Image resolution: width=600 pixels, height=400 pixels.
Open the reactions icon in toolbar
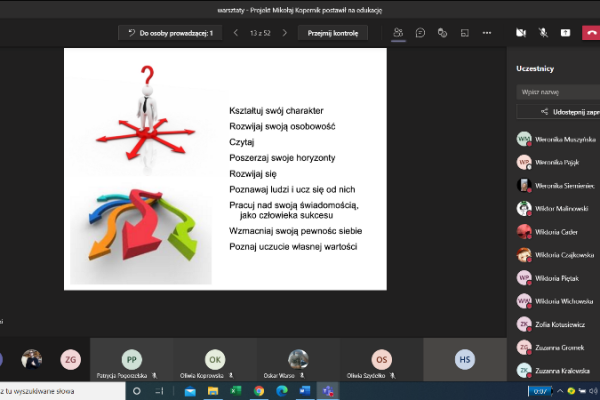[x=443, y=32]
